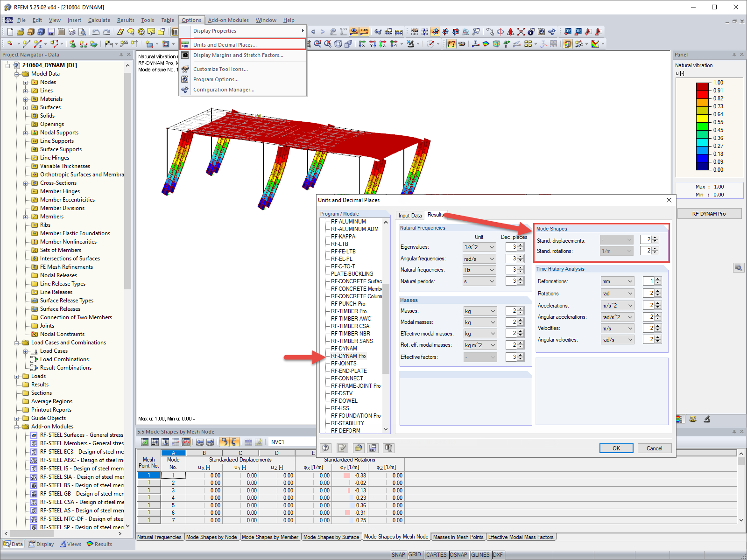Toggle the SNAP status bar button
Screen dimensions: 747x560
[398, 555]
